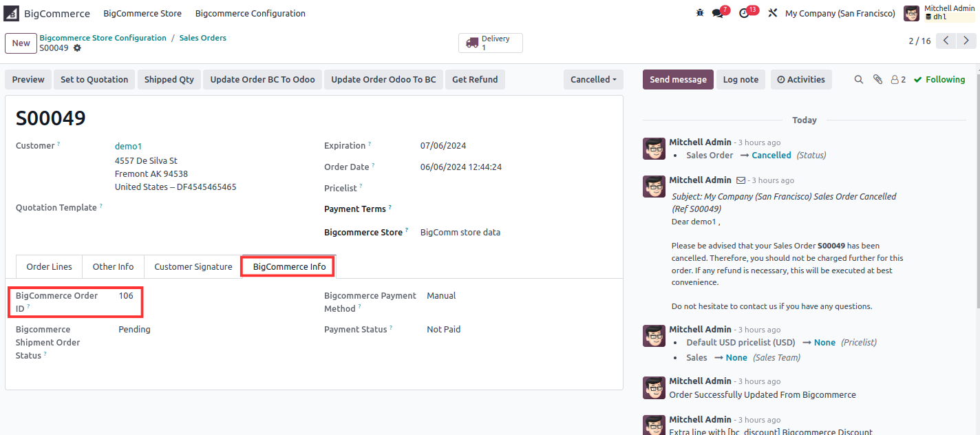Go to the next record arrow

pos(965,41)
